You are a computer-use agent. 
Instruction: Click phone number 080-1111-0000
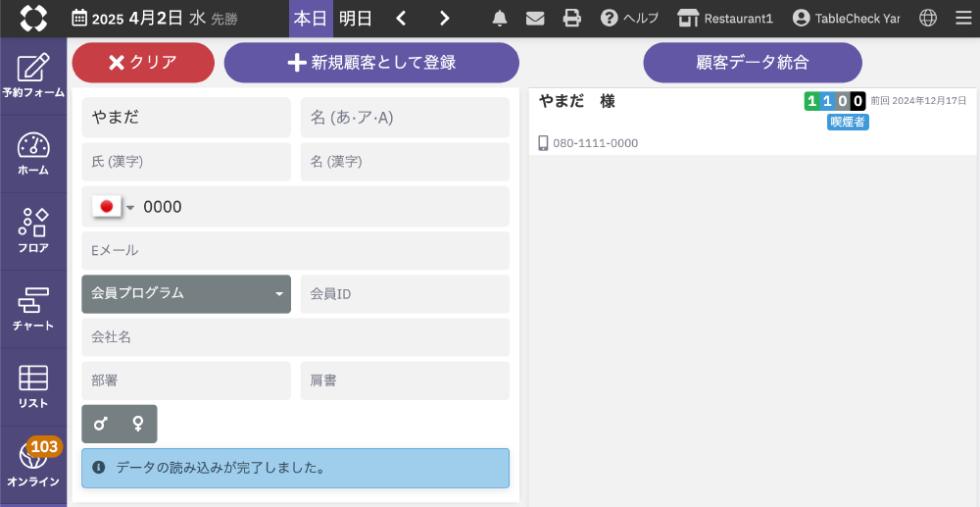[x=596, y=143]
